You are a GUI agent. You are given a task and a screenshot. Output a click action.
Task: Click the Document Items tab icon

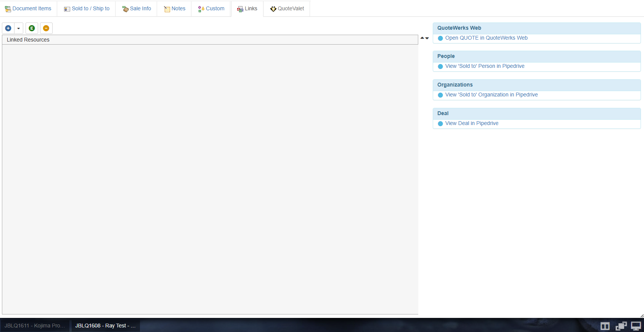(8, 9)
